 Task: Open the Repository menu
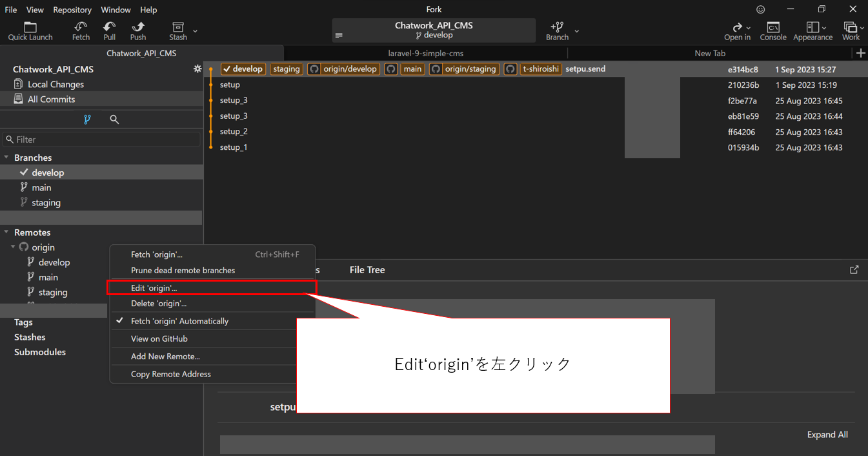tap(72, 10)
